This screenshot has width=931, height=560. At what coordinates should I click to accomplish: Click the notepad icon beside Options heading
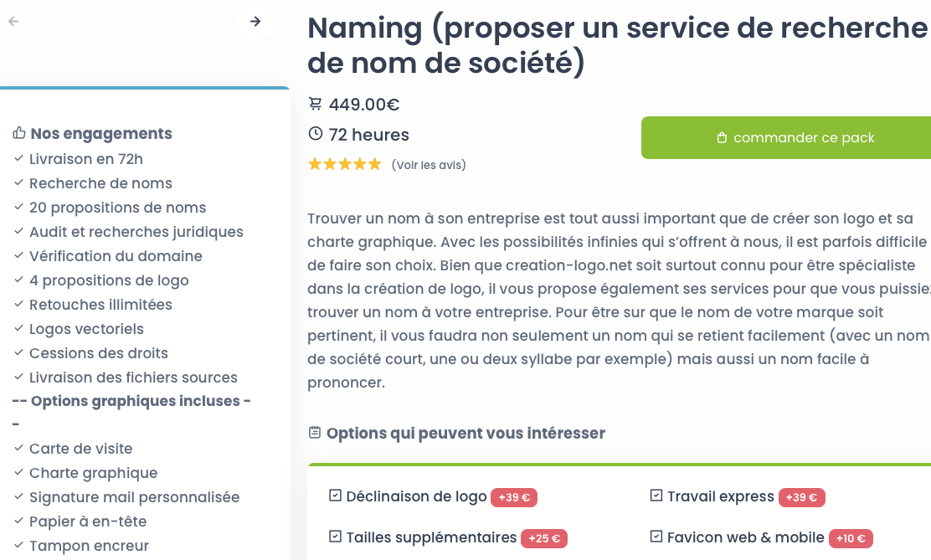coord(315,433)
